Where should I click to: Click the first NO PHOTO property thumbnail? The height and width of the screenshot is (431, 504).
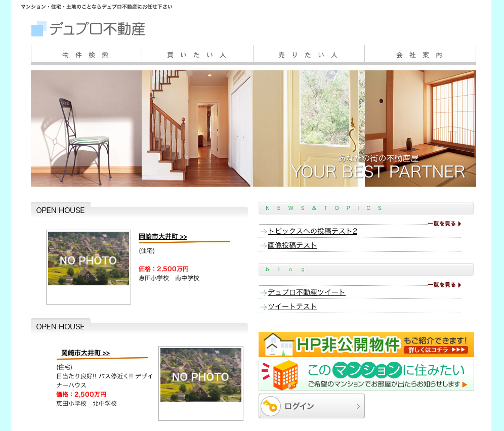coord(89,259)
